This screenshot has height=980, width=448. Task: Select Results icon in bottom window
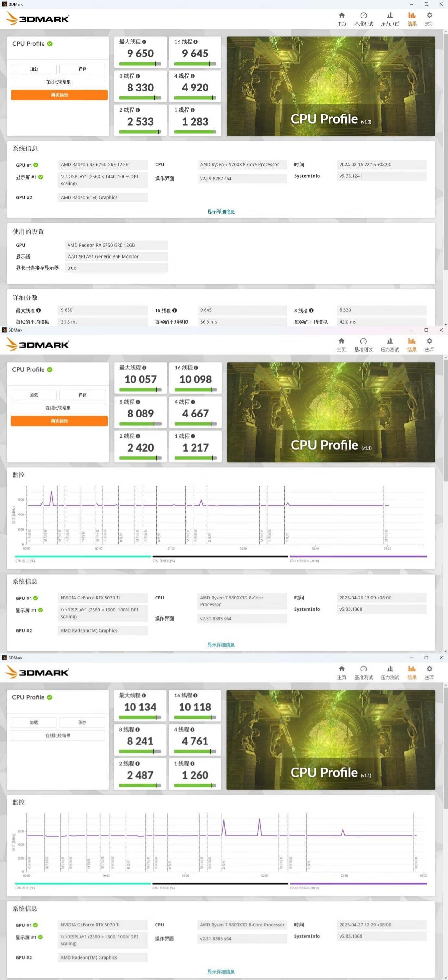(x=412, y=669)
